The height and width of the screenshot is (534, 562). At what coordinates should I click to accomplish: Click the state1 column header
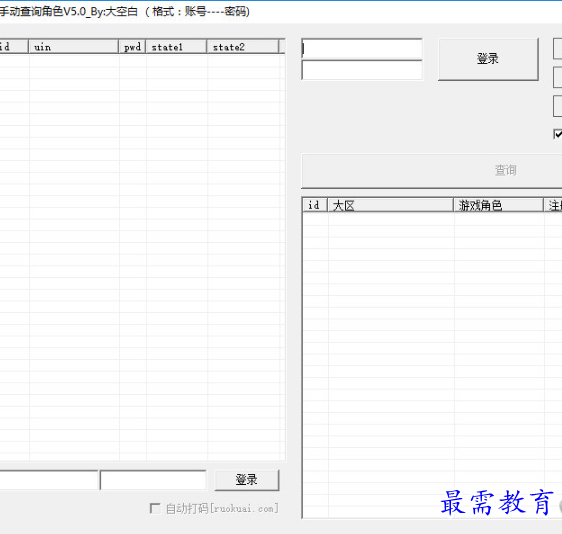(x=176, y=47)
